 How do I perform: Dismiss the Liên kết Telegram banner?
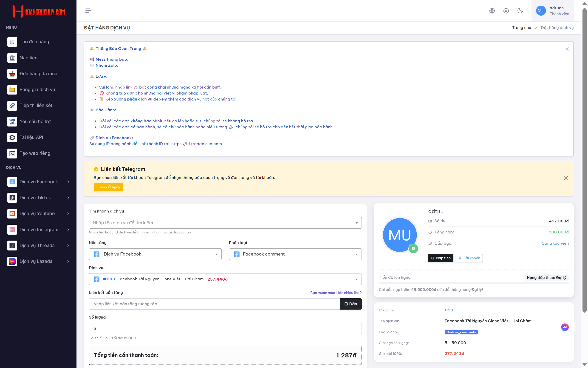coord(566,178)
